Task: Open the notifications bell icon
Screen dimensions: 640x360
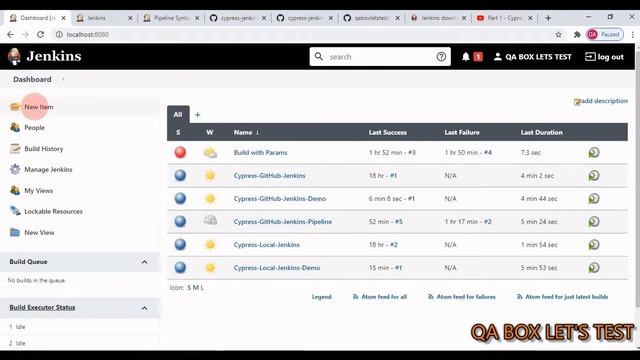Action: (x=466, y=57)
